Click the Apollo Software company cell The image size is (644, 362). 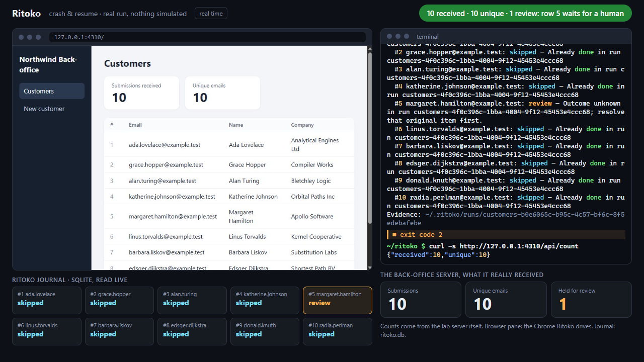click(312, 217)
